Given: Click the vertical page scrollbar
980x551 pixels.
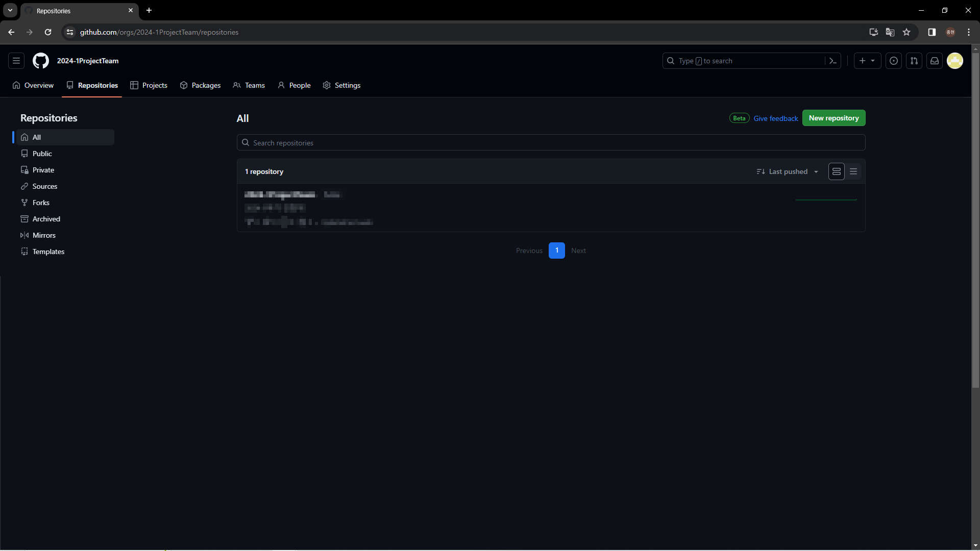Looking at the screenshot, I should [x=975, y=219].
